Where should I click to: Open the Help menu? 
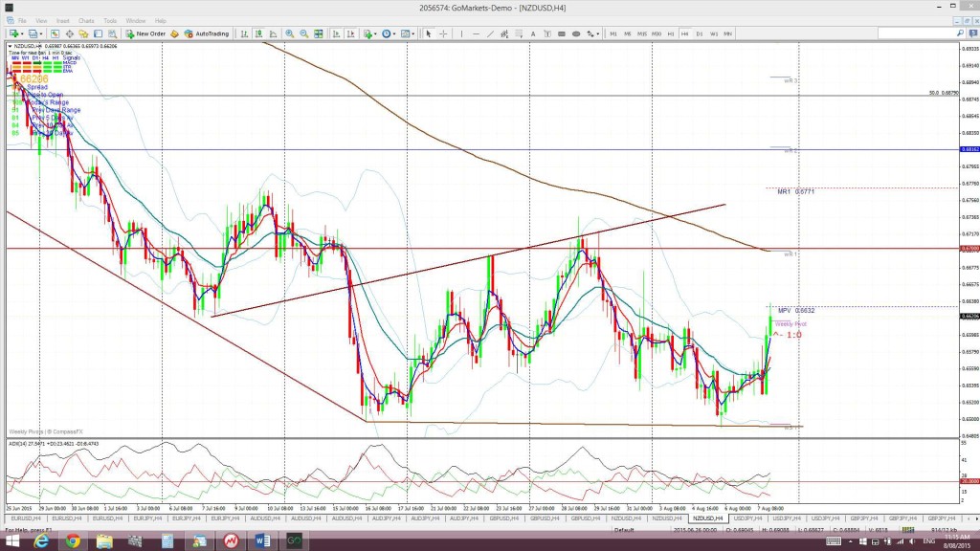161,21
